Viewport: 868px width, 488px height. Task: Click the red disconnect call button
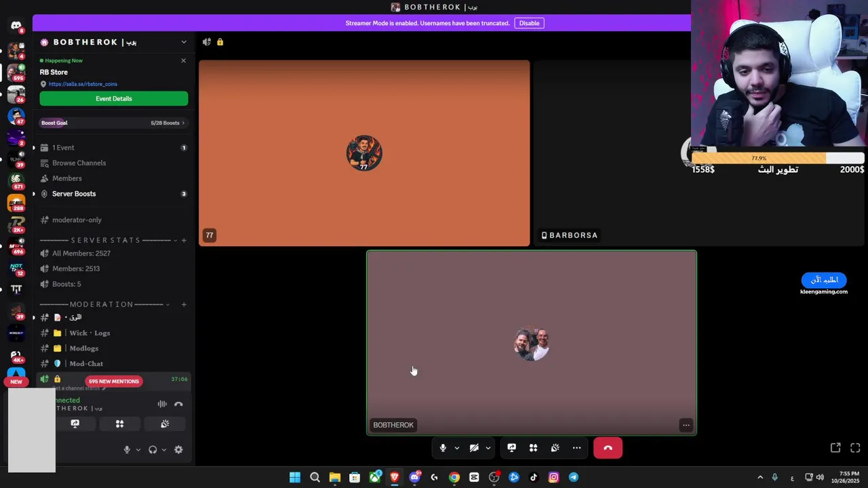608,448
